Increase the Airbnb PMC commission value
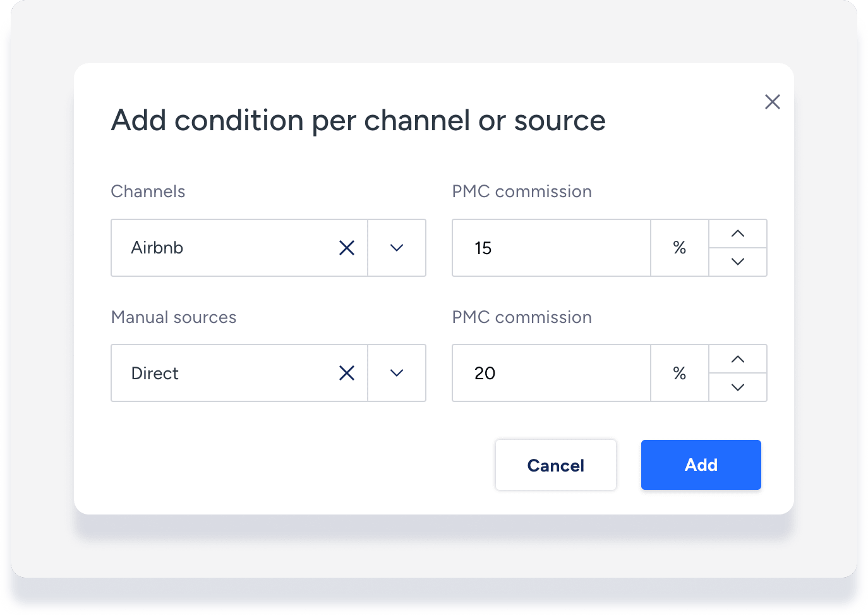 coord(737,234)
